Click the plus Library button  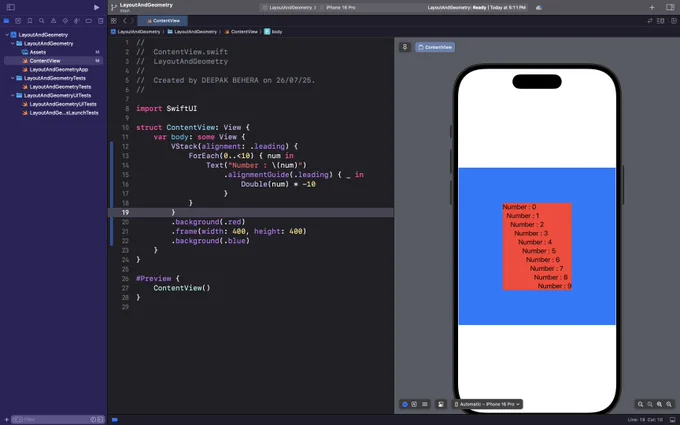click(x=652, y=7)
